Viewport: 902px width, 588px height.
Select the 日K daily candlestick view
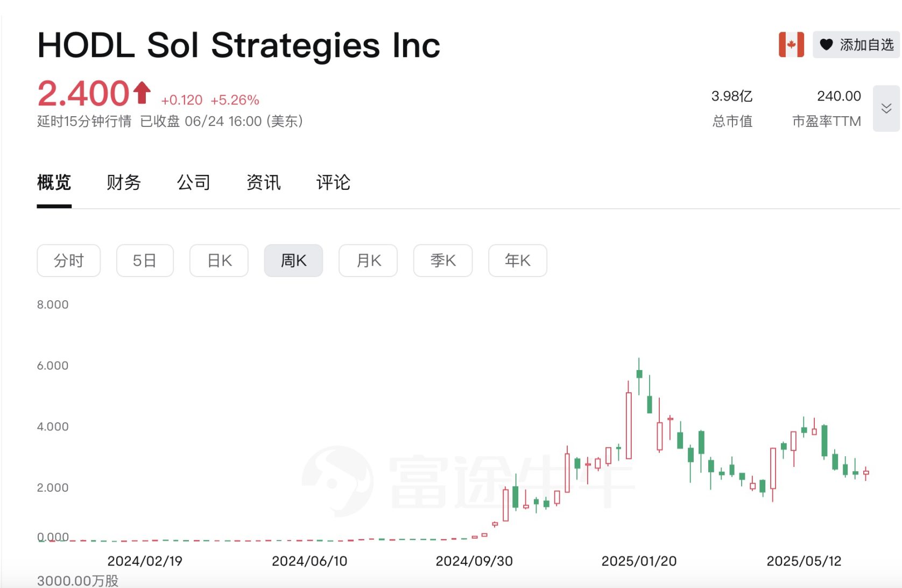(x=219, y=260)
